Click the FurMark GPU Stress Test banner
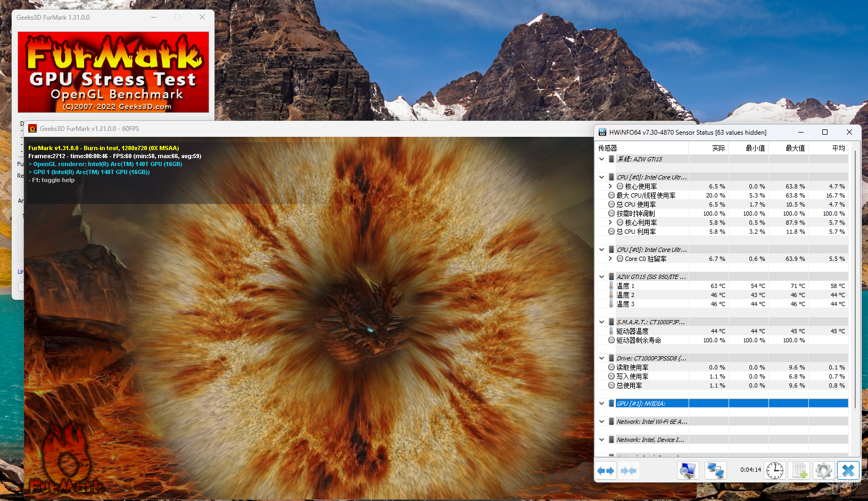This screenshot has width=868, height=501. pos(113,72)
